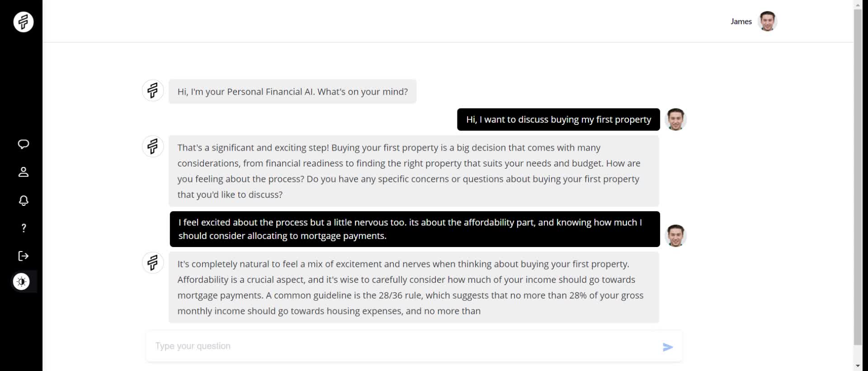868x371 pixels.
Task: Click the scrollbar's up arrow
Action: click(x=858, y=5)
